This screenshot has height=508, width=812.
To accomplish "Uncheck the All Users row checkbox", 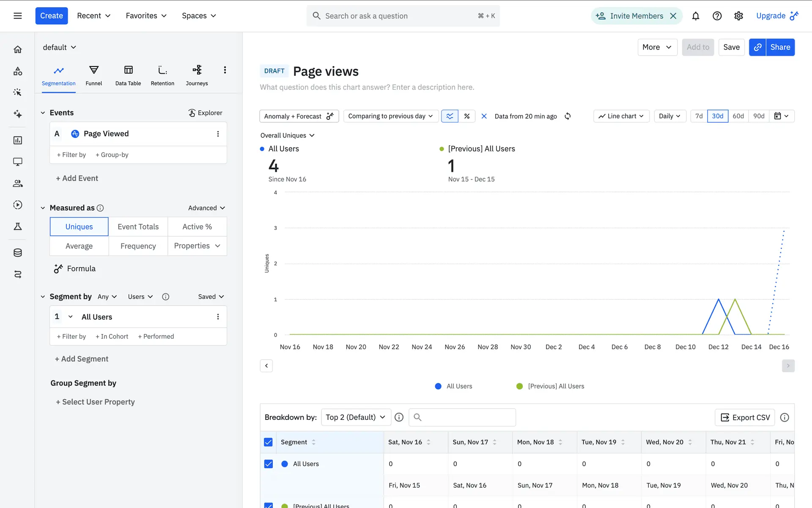I will (x=268, y=464).
